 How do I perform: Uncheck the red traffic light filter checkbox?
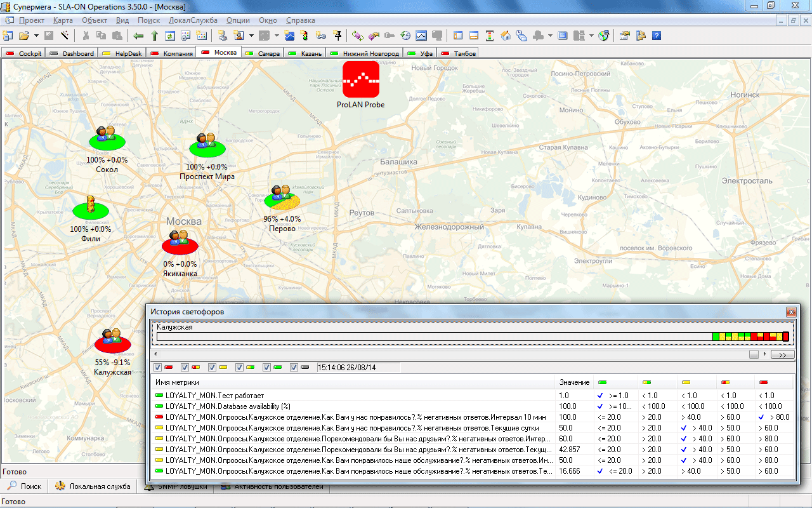tap(158, 367)
